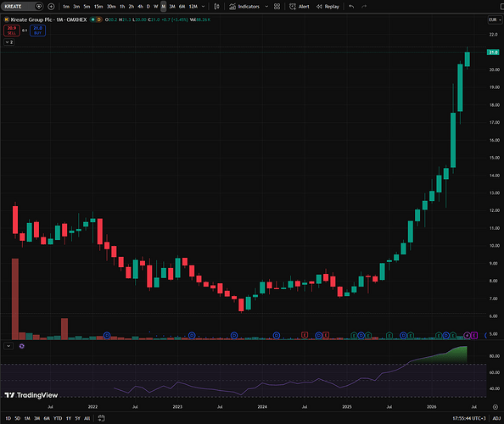Open the indicator templates grid icon
504x424 pixels.
[277, 7]
